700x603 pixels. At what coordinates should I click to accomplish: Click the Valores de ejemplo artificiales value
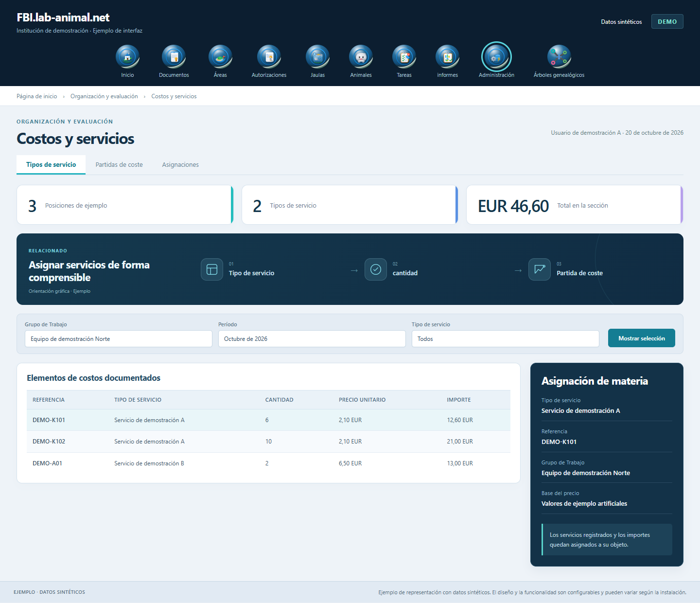(584, 504)
